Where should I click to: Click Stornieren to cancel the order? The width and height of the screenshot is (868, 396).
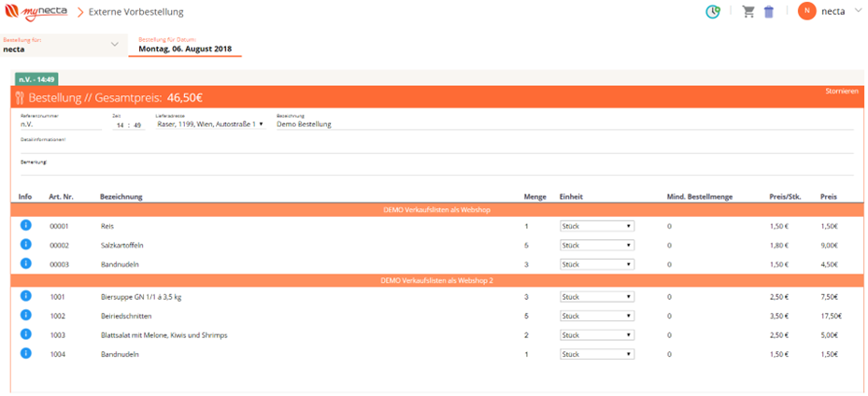[841, 92]
